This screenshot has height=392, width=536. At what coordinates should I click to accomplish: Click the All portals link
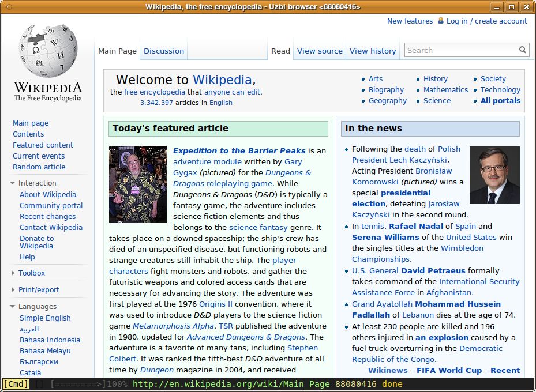500,100
